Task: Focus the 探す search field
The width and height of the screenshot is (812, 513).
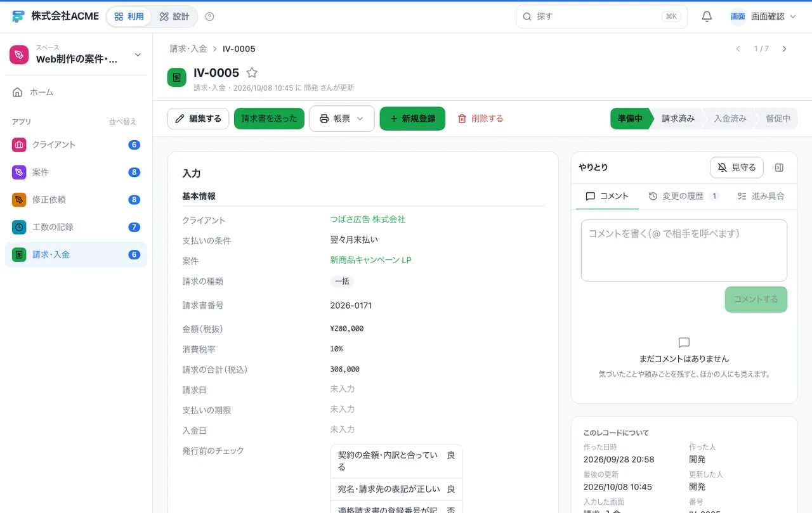Action: pyautogui.click(x=601, y=16)
